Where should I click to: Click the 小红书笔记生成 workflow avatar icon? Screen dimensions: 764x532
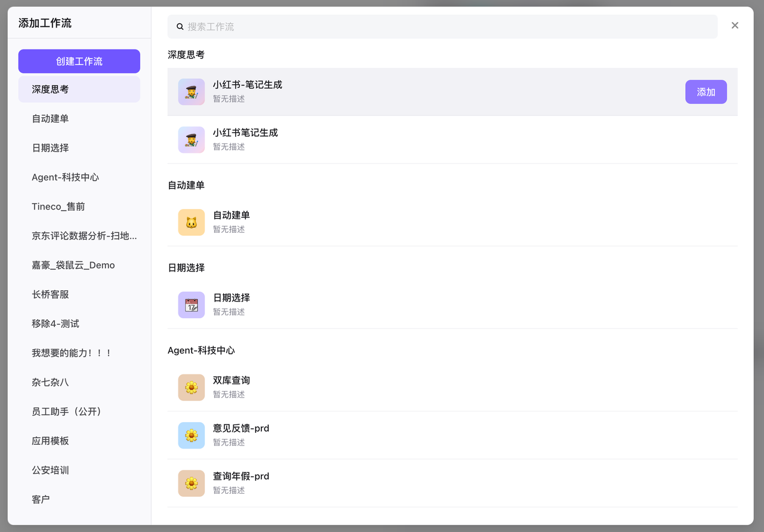pyautogui.click(x=191, y=140)
